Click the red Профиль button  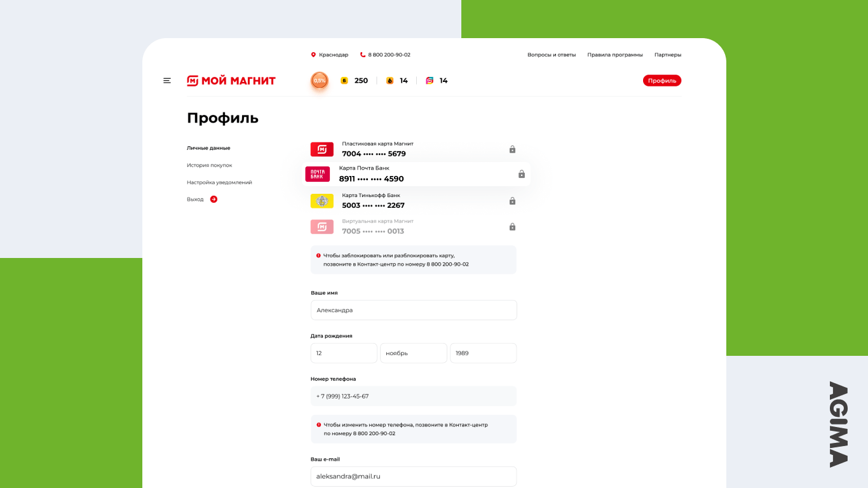(x=662, y=81)
